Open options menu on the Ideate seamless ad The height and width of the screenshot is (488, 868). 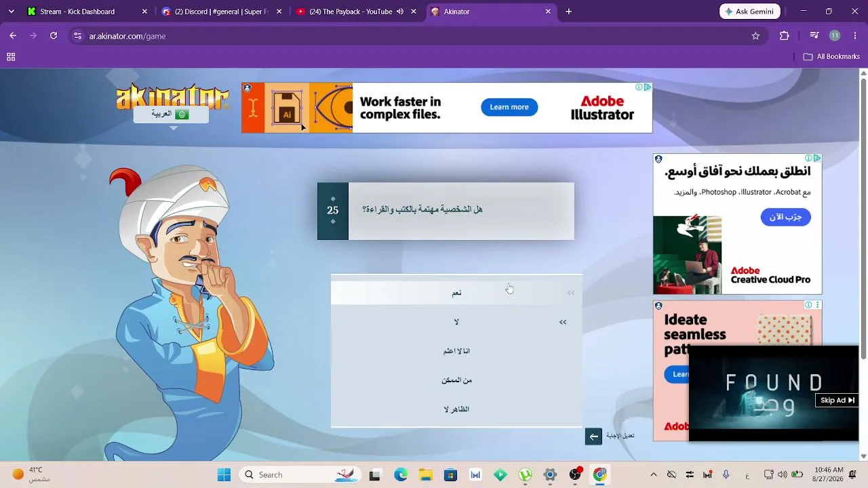pyautogui.click(x=817, y=305)
